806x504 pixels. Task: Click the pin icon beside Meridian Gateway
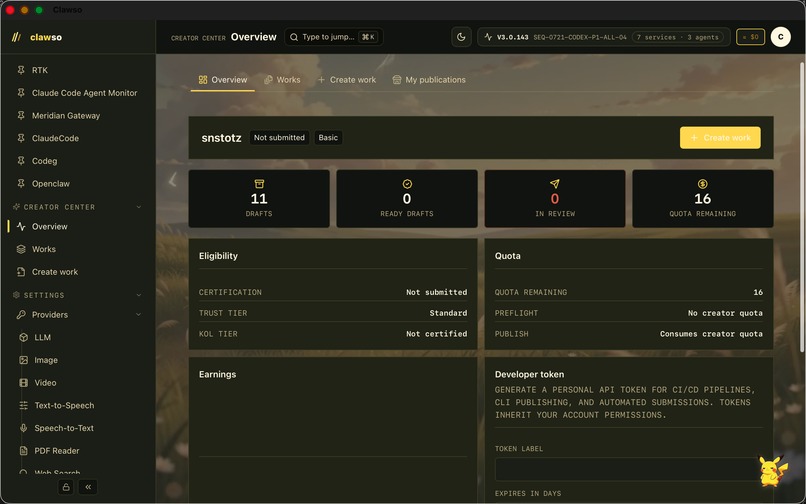coord(21,115)
